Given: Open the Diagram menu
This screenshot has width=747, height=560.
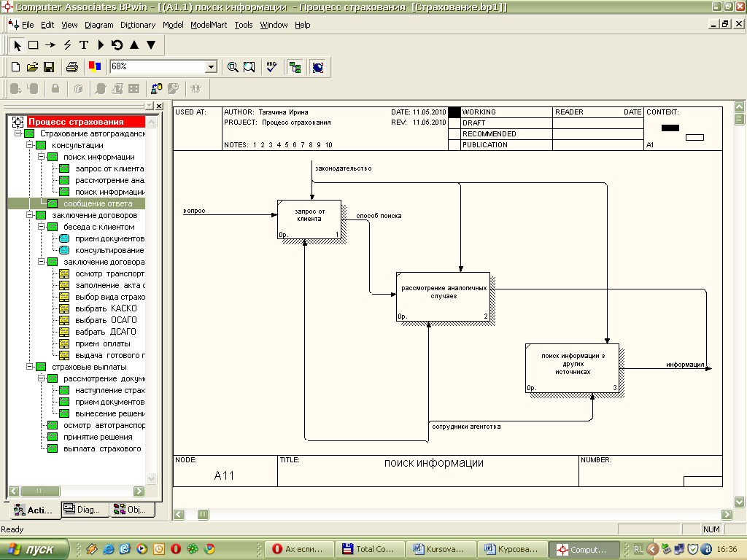Looking at the screenshot, I should coord(98,25).
